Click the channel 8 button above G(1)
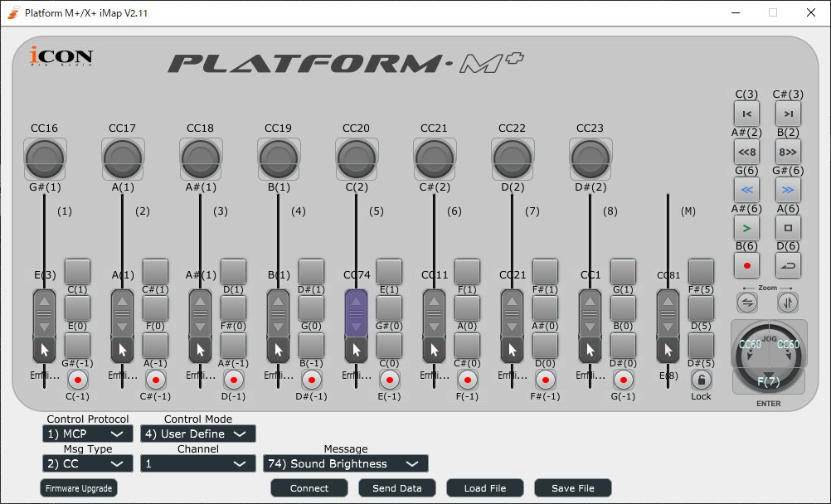Image resolution: width=831 pixels, height=504 pixels. [623, 272]
